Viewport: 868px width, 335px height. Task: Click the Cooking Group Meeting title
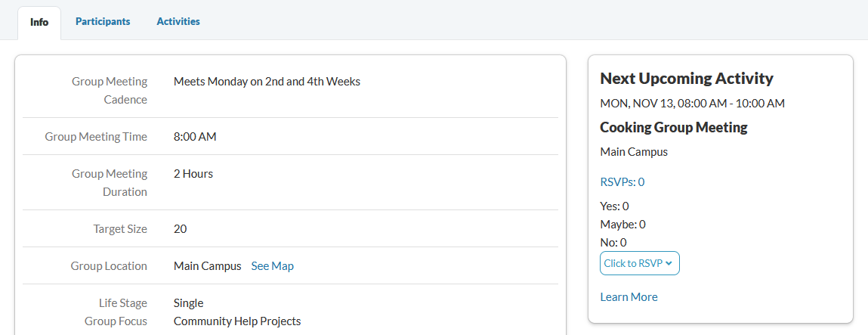pos(673,128)
